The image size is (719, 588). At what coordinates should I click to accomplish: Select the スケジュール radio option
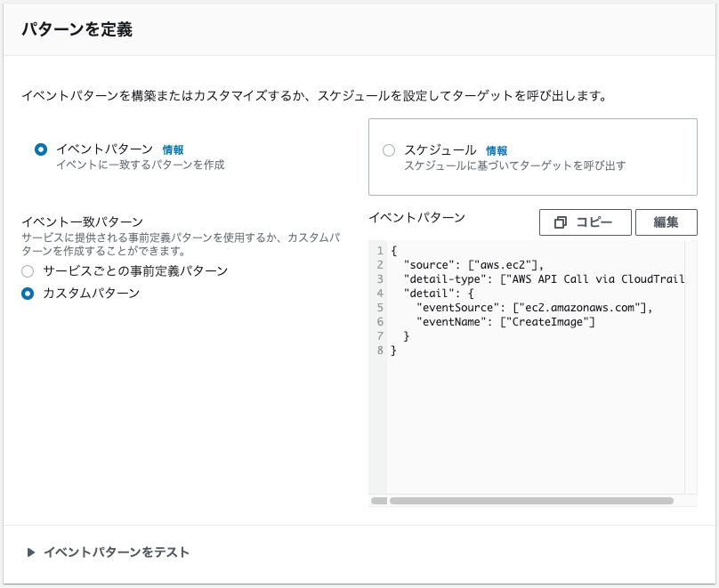coord(389,150)
